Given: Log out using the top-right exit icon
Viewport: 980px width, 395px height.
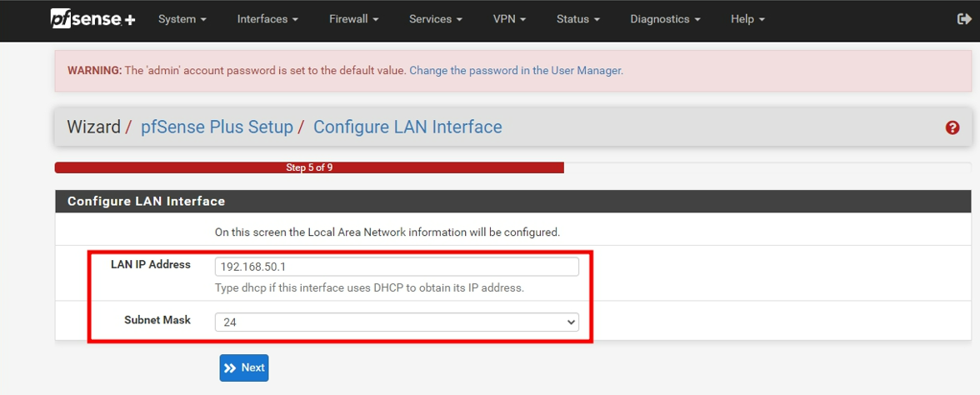Looking at the screenshot, I should click(x=963, y=19).
